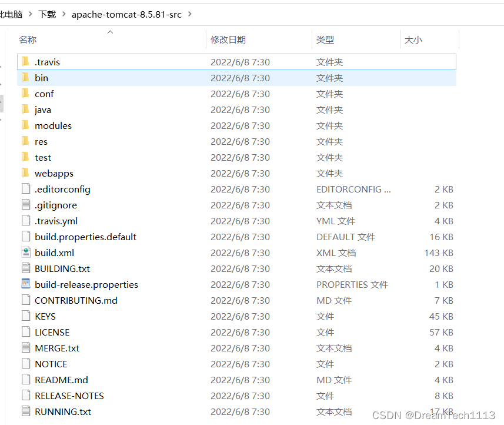
Task: Click the 57 KB size of LICENSE
Action: pyautogui.click(x=441, y=333)
